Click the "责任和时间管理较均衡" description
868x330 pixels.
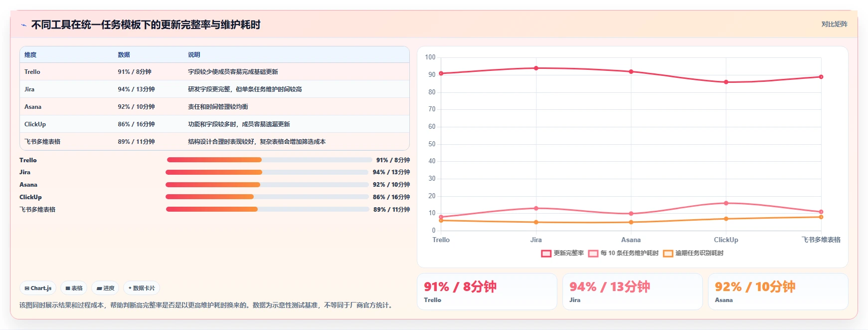(218, 107)
